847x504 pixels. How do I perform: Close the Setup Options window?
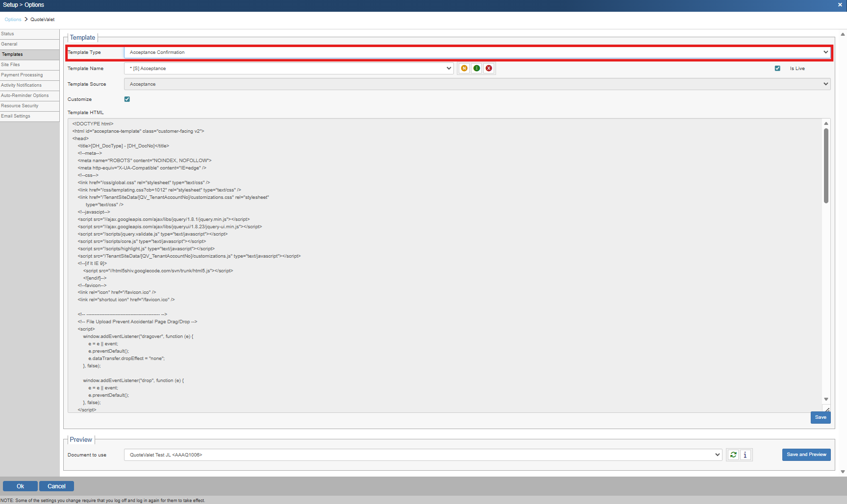pos(840,5)
